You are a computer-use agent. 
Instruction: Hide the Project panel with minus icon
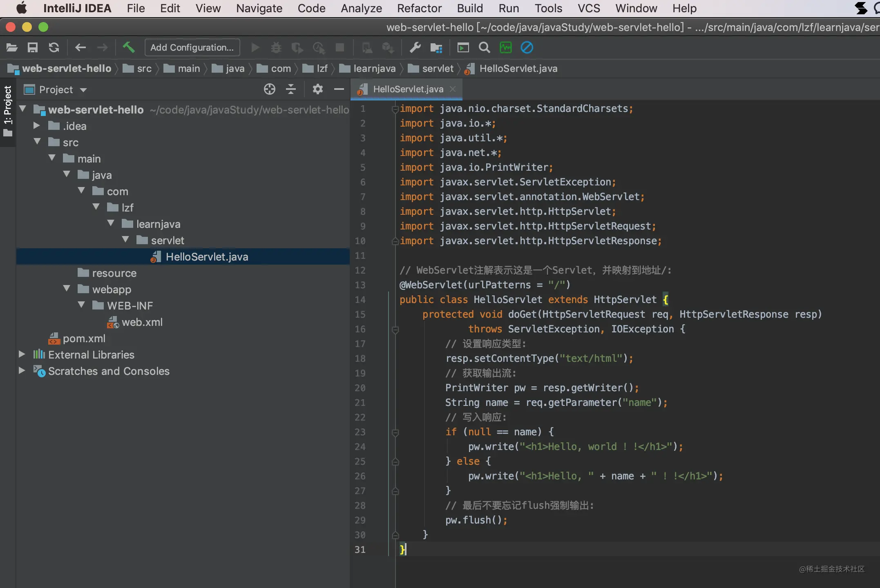(x=339, y=89)
